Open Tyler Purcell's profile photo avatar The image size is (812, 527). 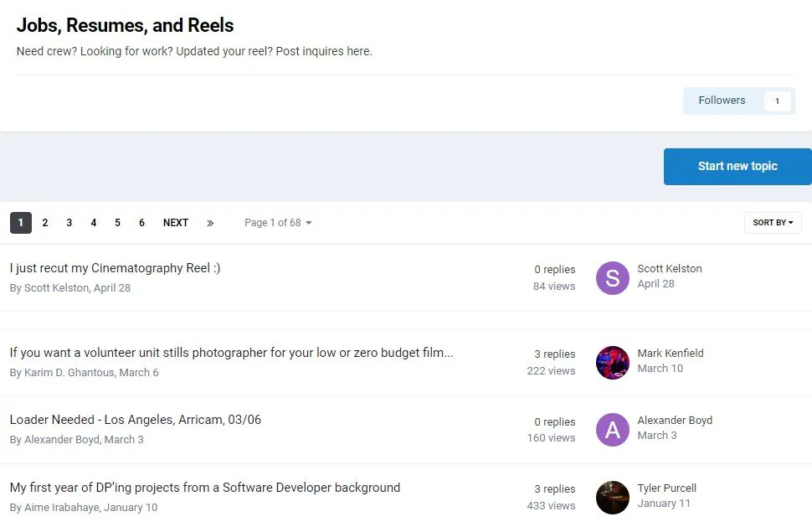point(612,498)
